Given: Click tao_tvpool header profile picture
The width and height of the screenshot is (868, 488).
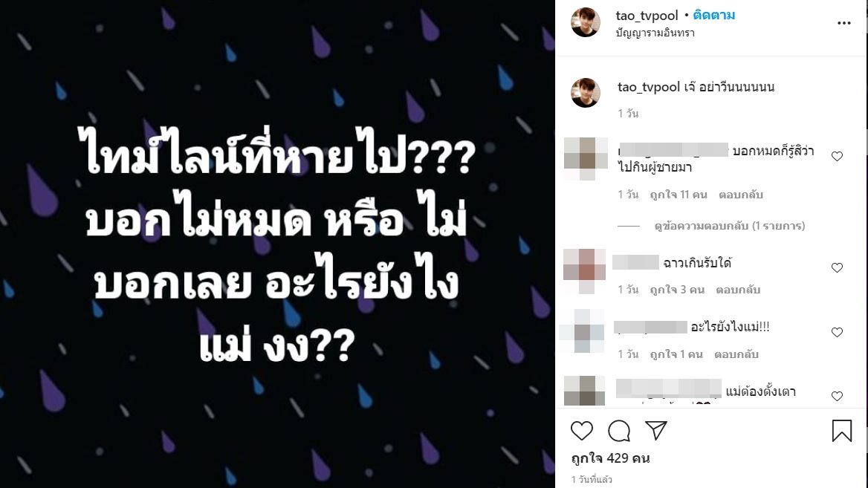Looking at the screenshot, I should click(x=586, y=23).
